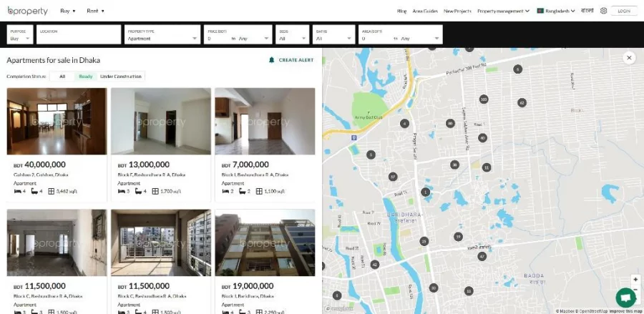This screenshot has width=644, height=314.
Task: Click map cluster marker 30
Action: click(434, 288)
